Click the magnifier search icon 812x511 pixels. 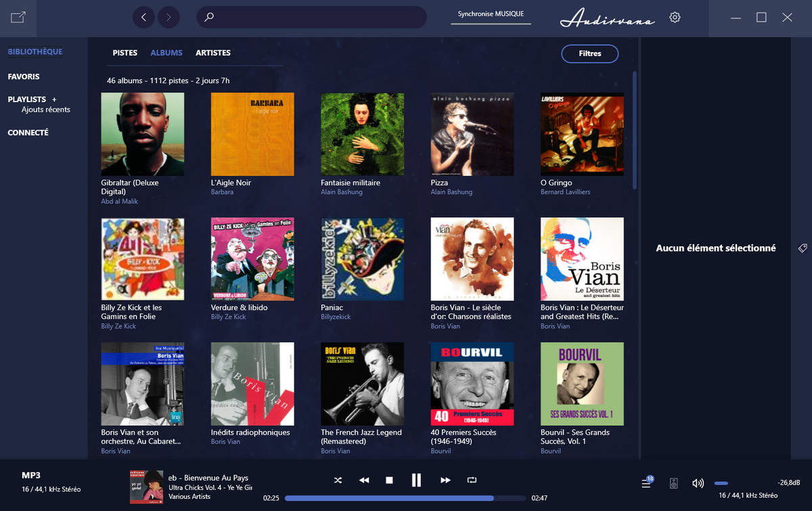209,18
